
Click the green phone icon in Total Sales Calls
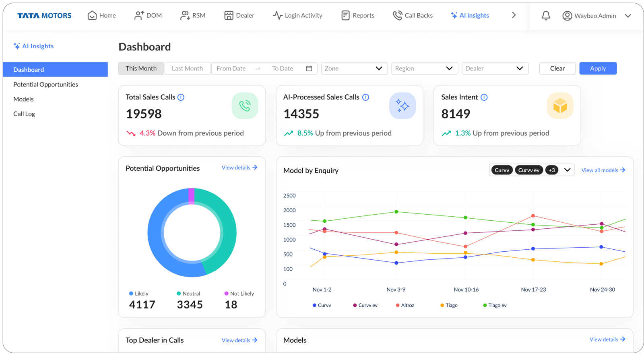[x=245, y=106]
